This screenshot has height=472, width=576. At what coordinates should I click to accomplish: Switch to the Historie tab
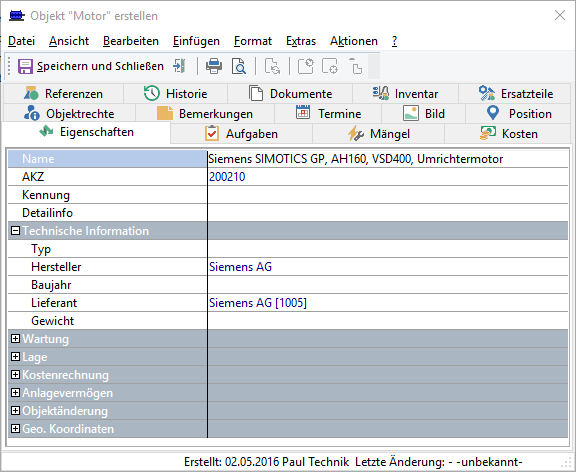pos(176,94)
